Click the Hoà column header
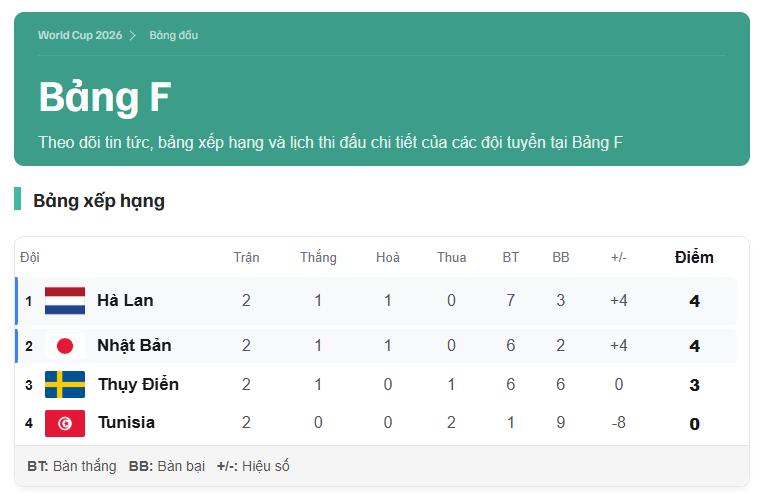768x496 pixels. pos(388,258)
